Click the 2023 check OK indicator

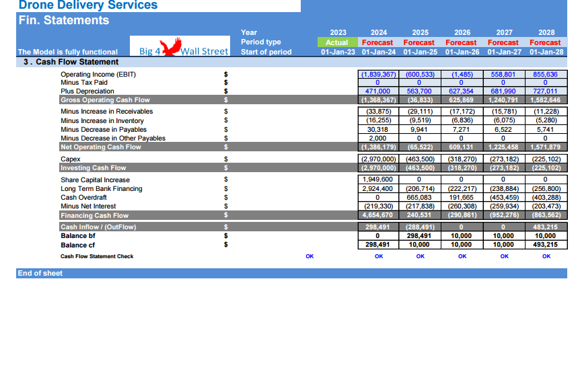tap(310, 256)
